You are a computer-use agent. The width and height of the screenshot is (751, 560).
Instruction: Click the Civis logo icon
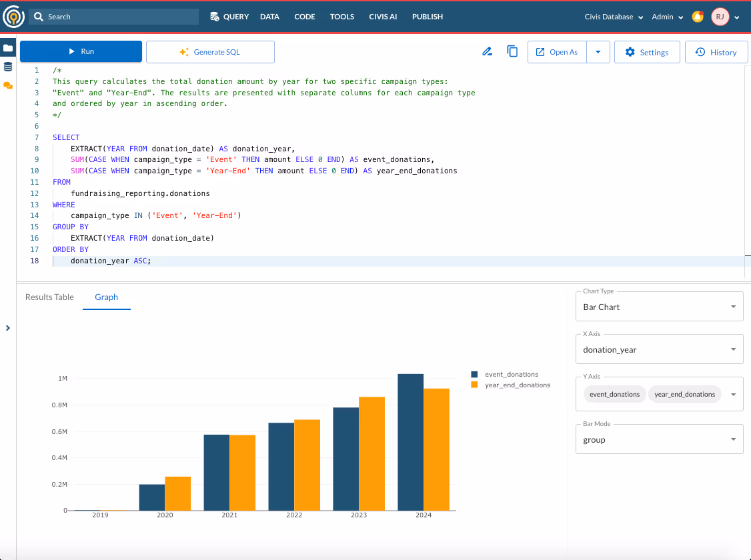[13, 17]
